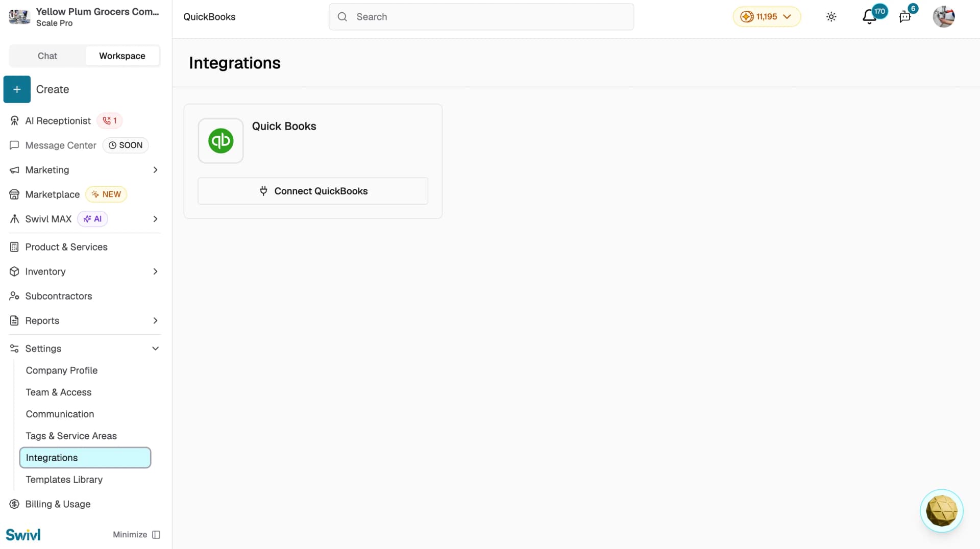Open Communication settings

tap(60, 414)
